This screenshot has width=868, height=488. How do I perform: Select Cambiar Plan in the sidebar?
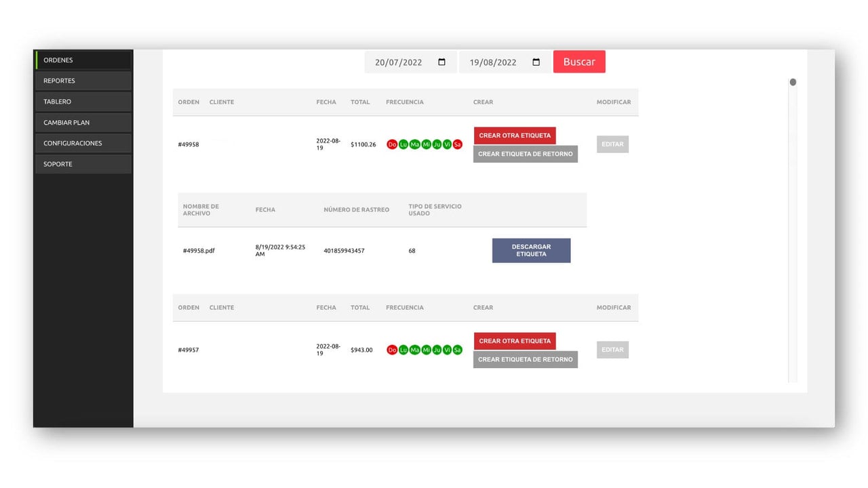click(x=83, y=123)
